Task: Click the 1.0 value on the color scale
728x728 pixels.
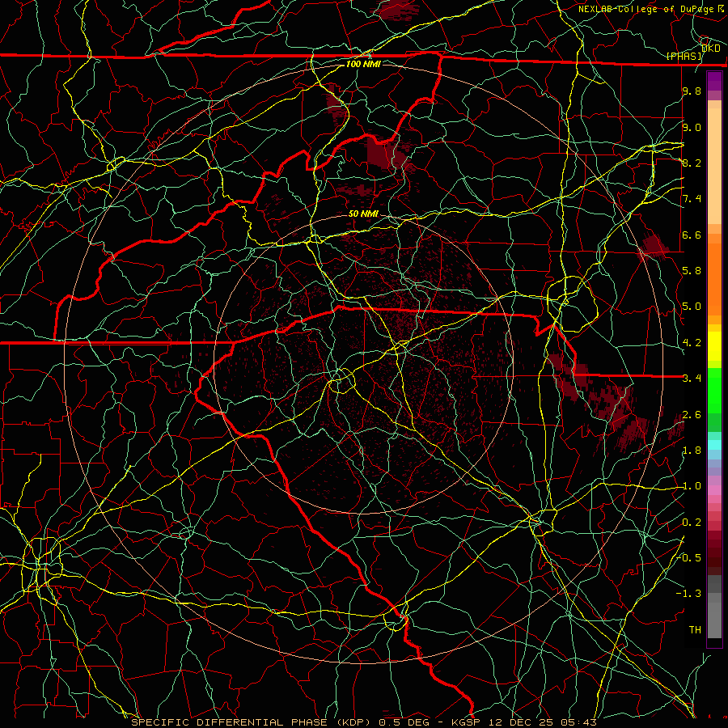Action: coord(692,486)
